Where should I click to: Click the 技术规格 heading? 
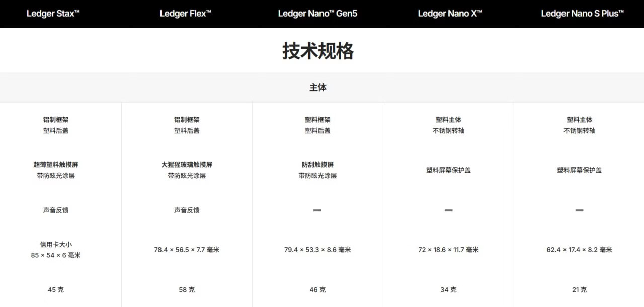(317, 51)
